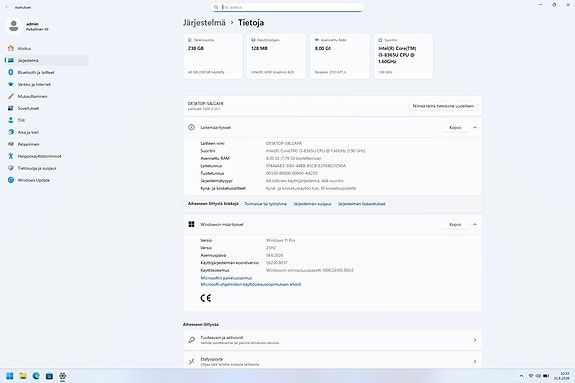Show hidden tray icons chevron
575x383 pixels.
tap(521, 376)
